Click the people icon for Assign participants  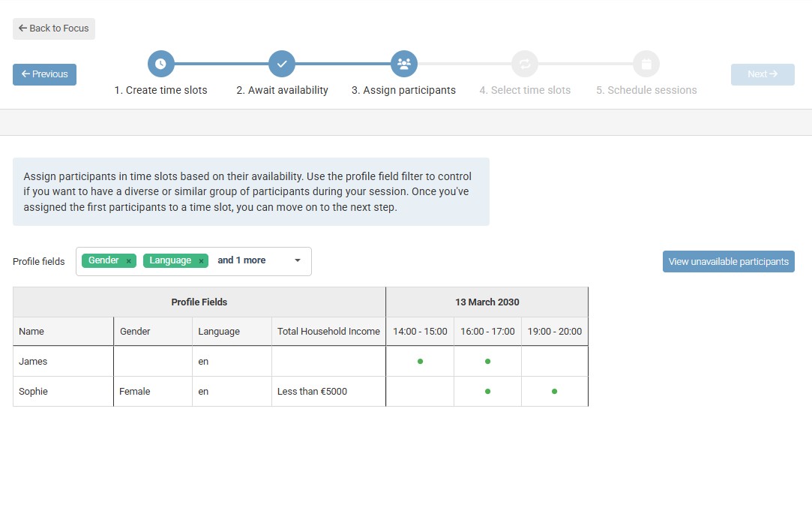pyautogui.click(x=403, y=64)
